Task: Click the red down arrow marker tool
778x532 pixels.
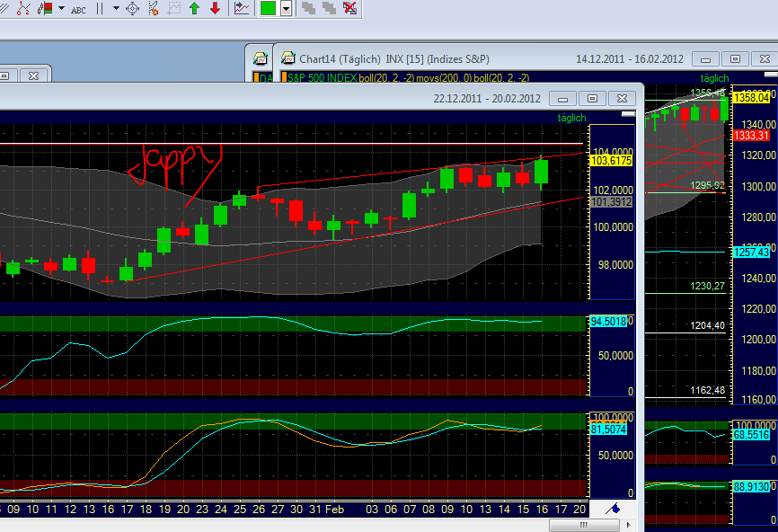Action: pyautogui.click(x=216, y=8)
